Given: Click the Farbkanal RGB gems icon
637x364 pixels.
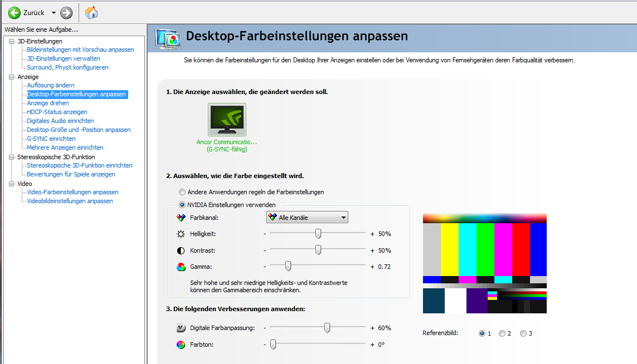Looking at the screenshot, I should (x=181, y=218).
